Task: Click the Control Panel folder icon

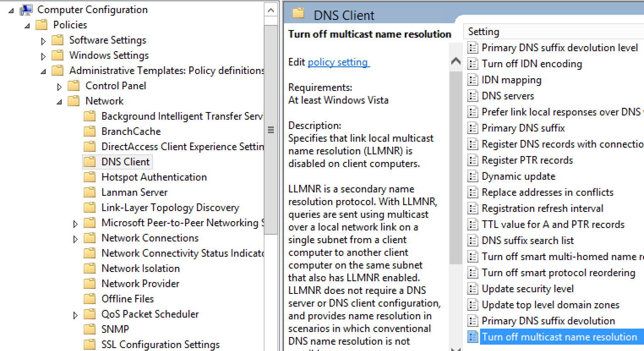Action: [74, 86]
